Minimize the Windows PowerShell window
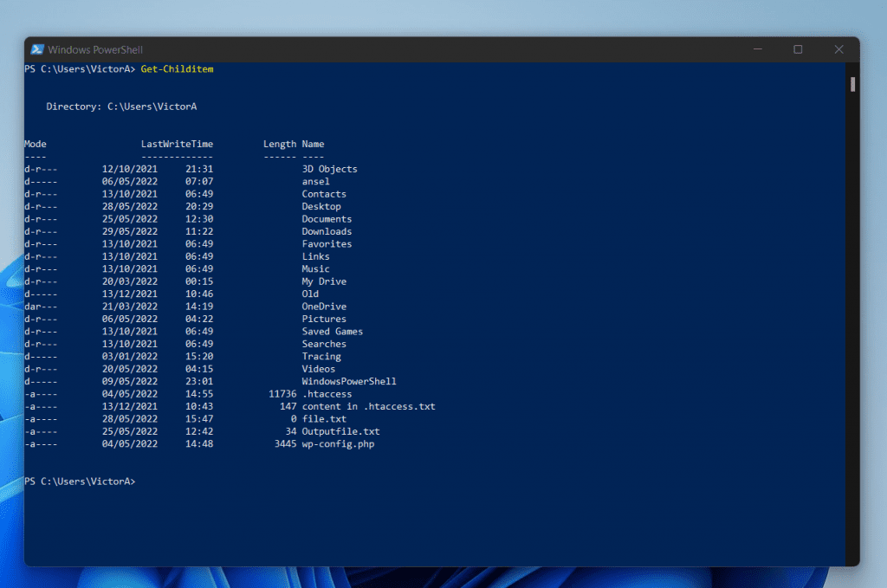Image resolution: width=887 pixels, height=588 pixels. coord(757,49)
